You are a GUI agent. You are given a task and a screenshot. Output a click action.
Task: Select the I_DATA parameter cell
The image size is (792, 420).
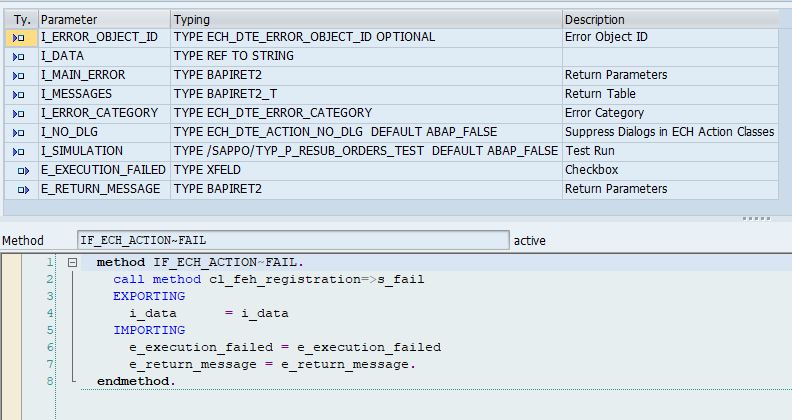(x=105, y=56)
